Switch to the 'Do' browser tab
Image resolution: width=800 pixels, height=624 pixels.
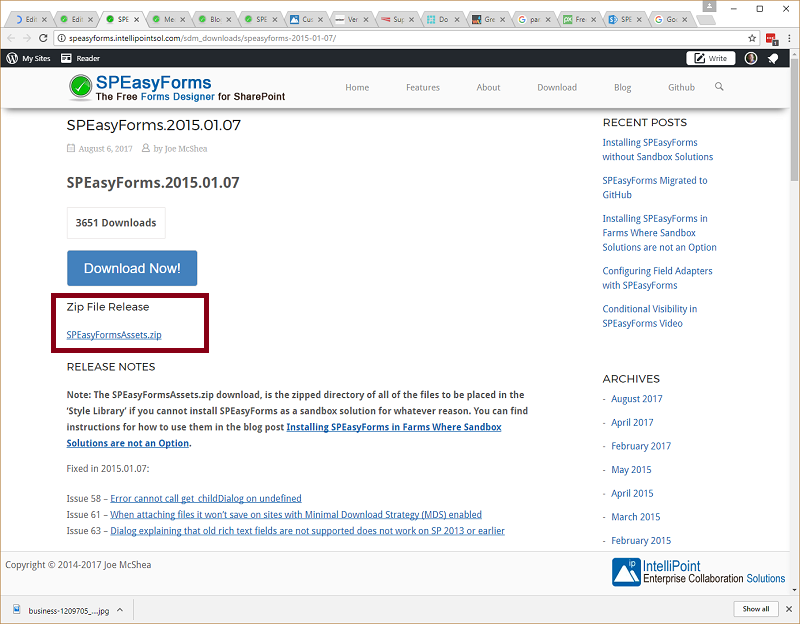pyautogui.click(x=443, y=19)
